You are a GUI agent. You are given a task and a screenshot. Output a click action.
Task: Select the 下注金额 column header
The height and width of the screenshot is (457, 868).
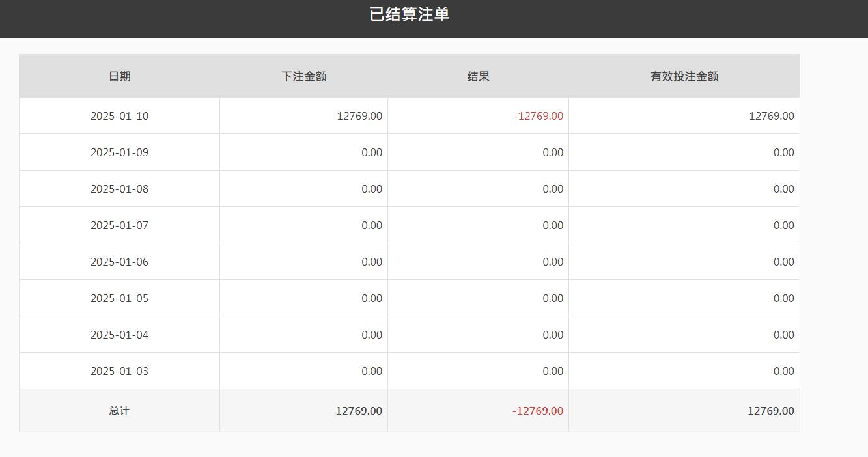pos(304,76)
